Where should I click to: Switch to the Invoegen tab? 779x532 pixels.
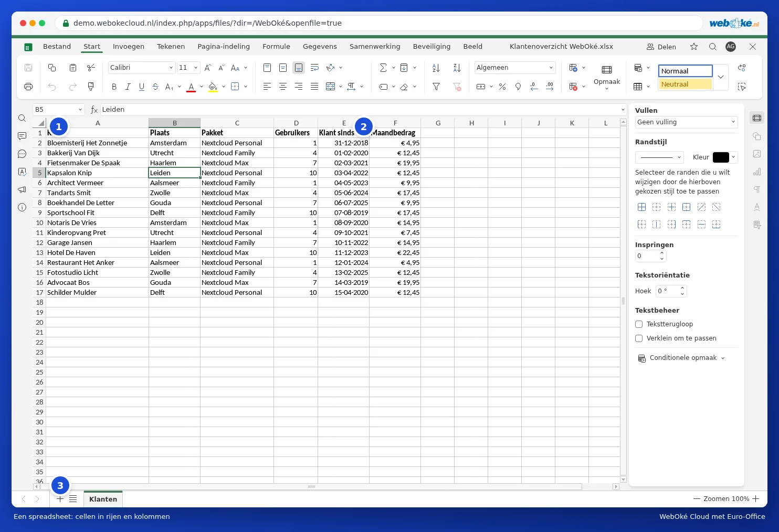(x=129, y=47)
